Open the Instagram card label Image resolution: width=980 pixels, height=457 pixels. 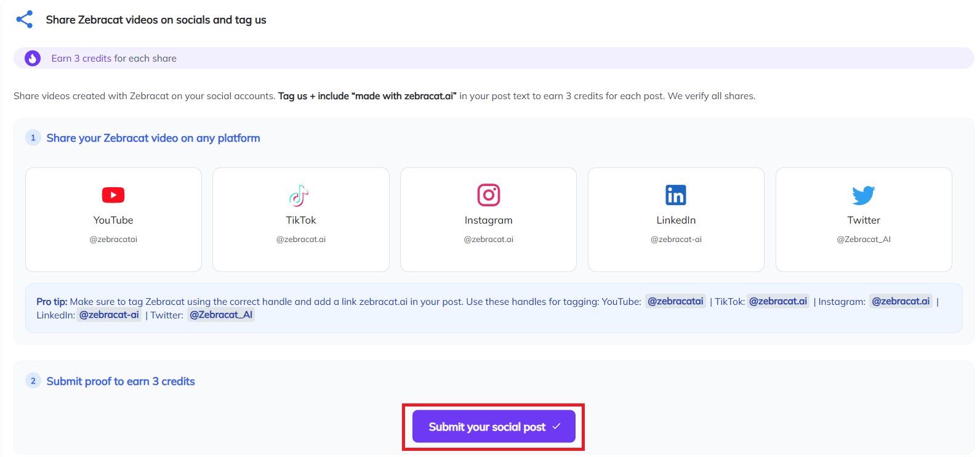pos(489,220)
